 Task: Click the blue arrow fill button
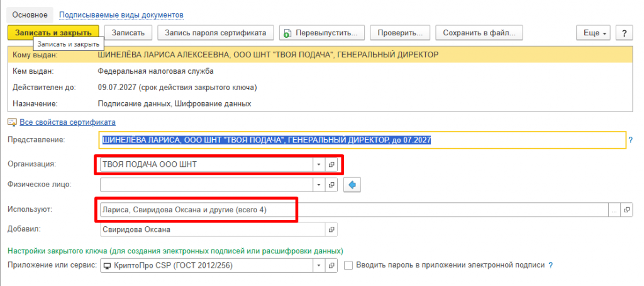[352, 185]
